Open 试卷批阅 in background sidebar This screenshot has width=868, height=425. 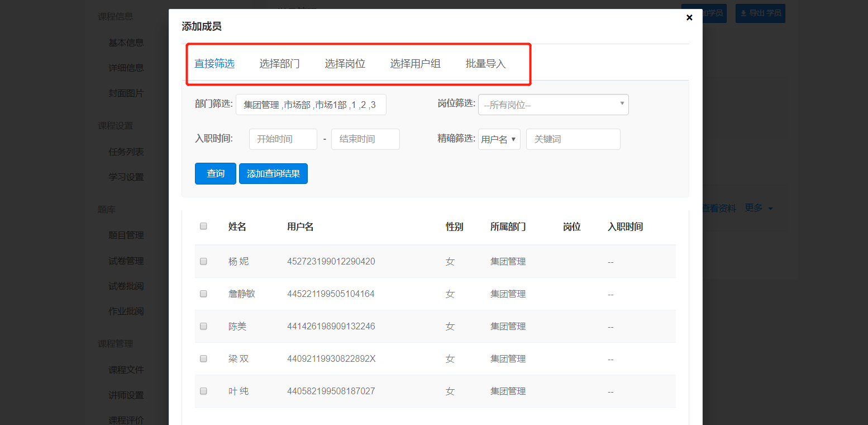point(126,286)
